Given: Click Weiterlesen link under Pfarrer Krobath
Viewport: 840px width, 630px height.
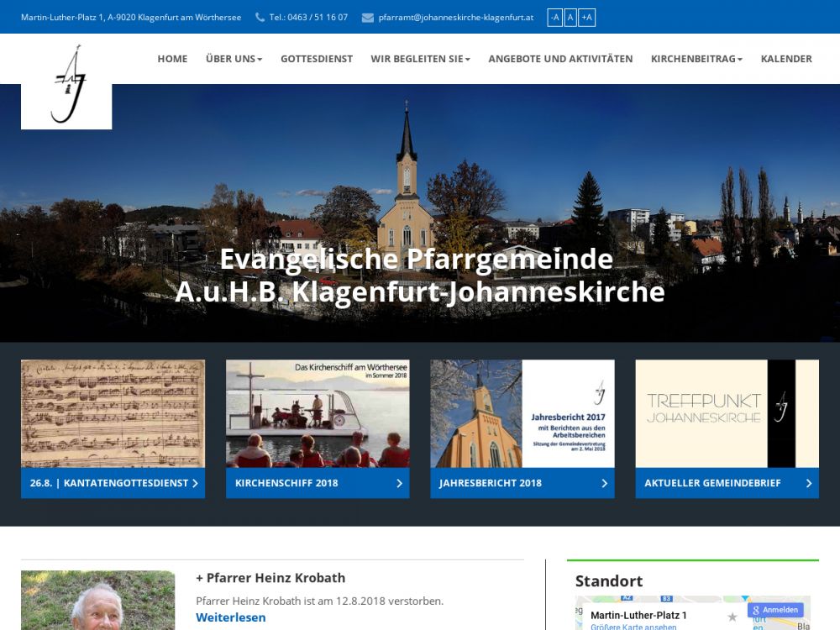Looking at the screenshot, I should (231, 617).
